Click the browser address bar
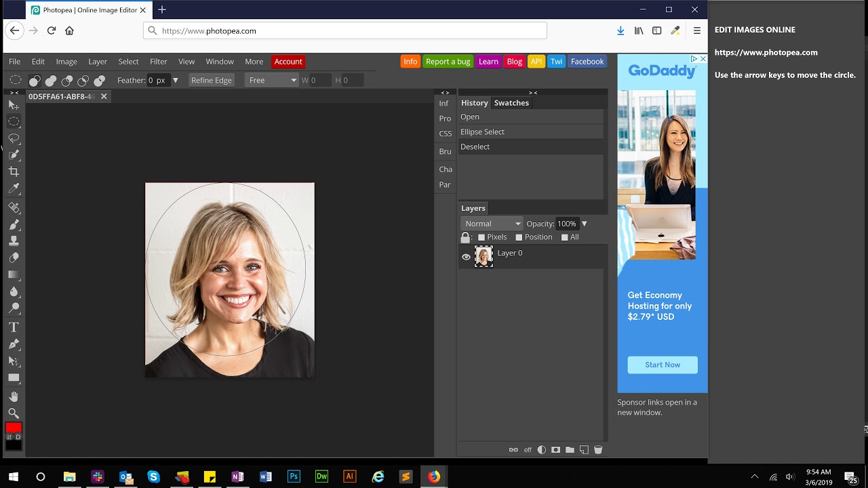Viewport: 868px width, 488px height. point(345,30)
